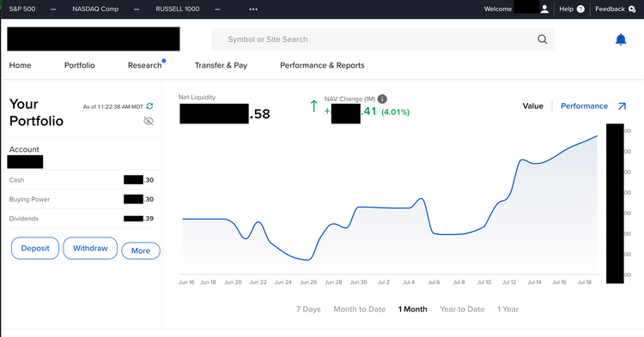Switch chart to Value view
The height and width of the screenshot is (337, 644).
coord(532,106)
